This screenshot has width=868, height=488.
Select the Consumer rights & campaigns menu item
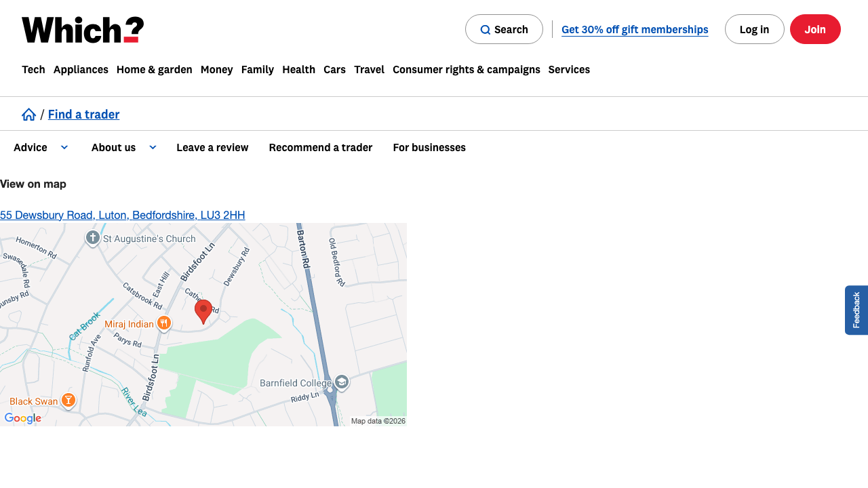[x=466, y=69]
